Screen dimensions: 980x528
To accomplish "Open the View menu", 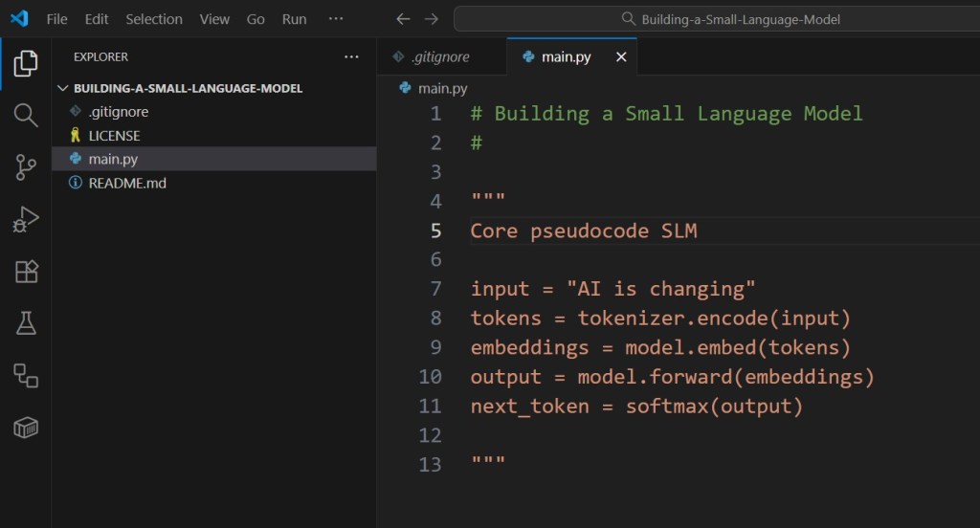I will click(214, 19).
